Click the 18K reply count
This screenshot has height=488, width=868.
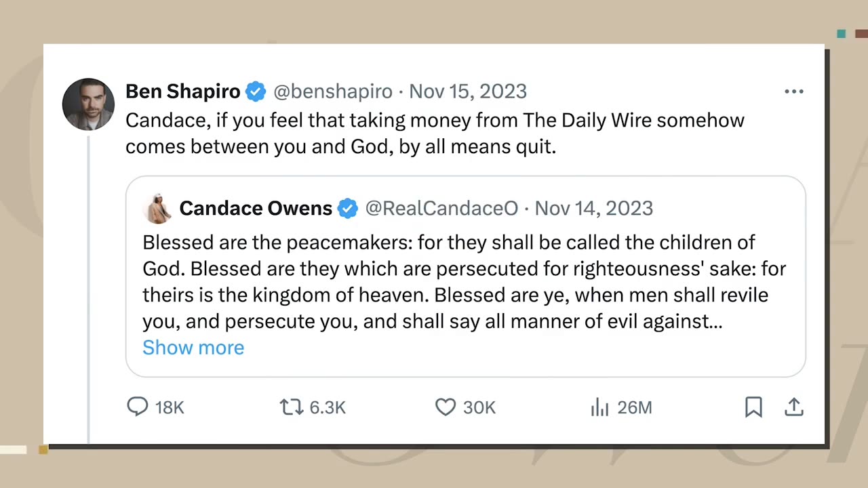point(170,407)
